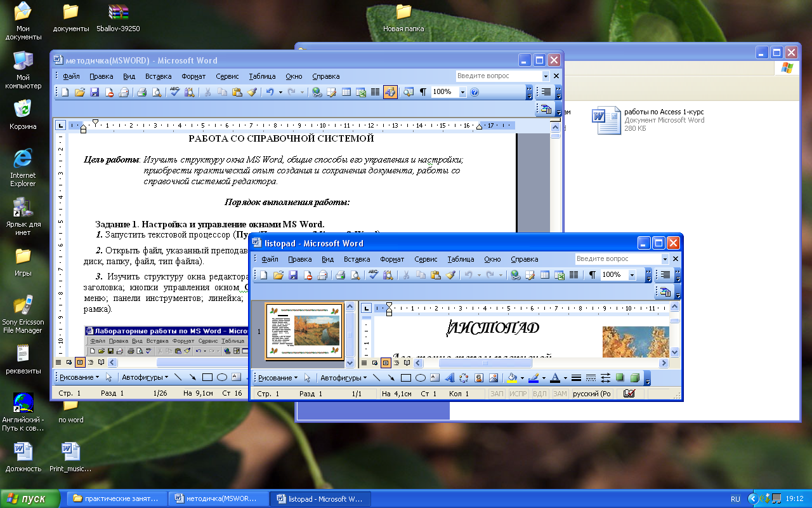Insert Excel worksheet icon in listopad toolbar
The height and width of the screenshot is (508, 812).
coord(560,275)
